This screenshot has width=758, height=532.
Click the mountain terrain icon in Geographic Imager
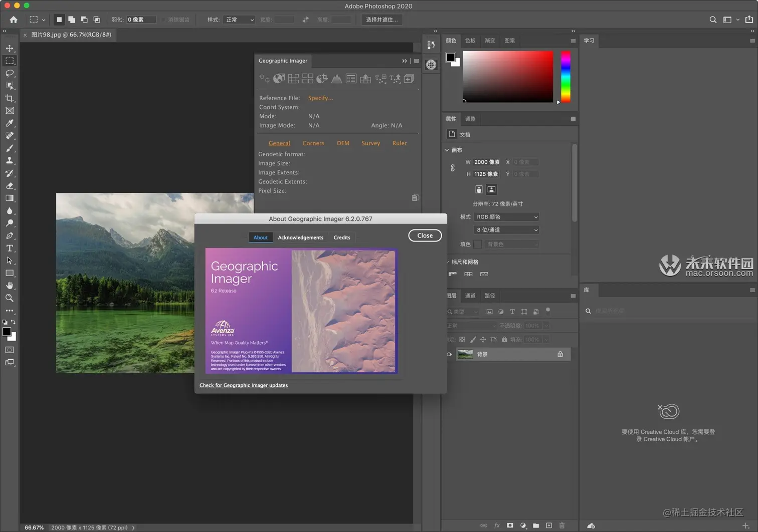(x=336, y=79)
